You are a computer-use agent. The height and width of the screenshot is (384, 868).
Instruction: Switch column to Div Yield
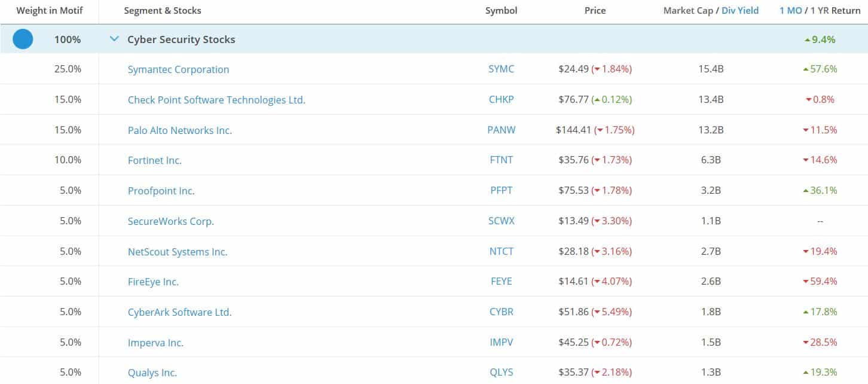[740, 11]
